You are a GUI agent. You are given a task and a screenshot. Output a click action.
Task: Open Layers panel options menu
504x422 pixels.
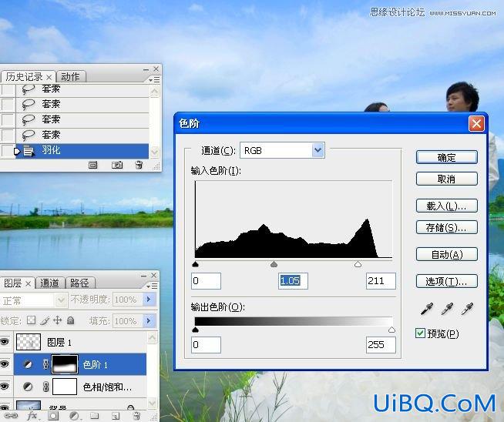(x=153, y=286)
